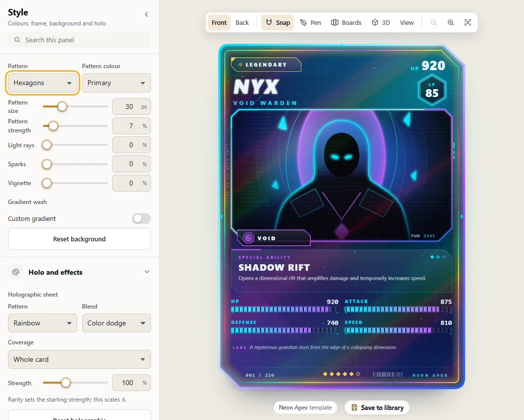The image size is (524, 420).
Task: Collapse the Holo and effects section
Action: click(147, 272)
